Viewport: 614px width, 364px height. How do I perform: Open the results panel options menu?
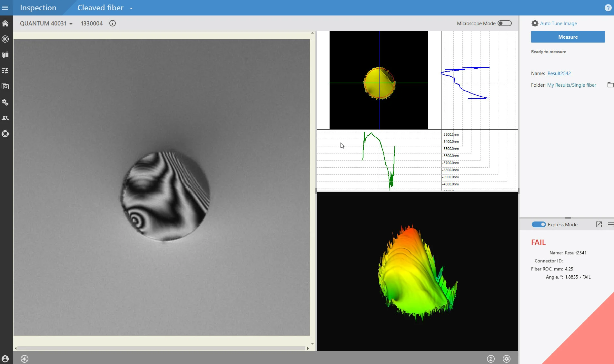click(x=610, y=224)
